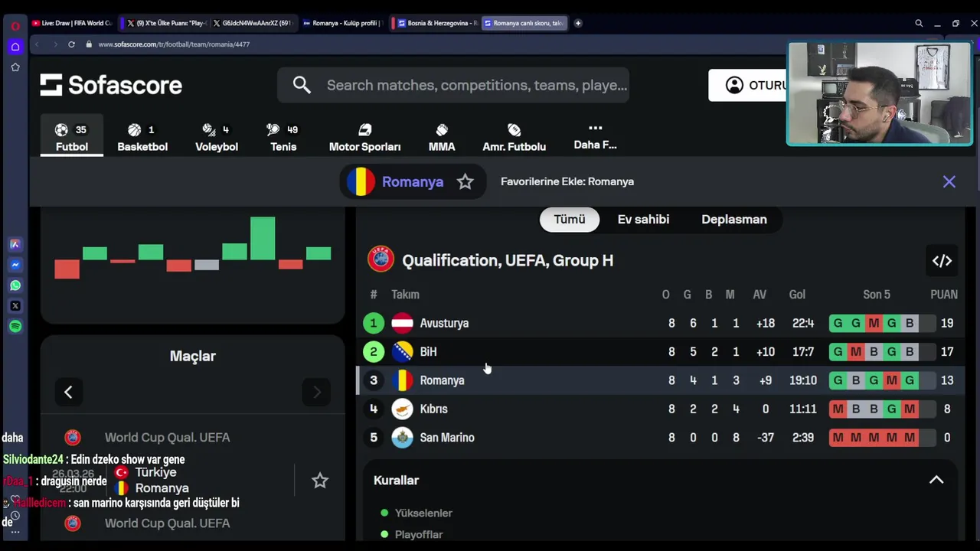The height and width of the screenshot is (551, 980).
Task: Focus the Search matches, competitions field
Action: pyautogui.click(x=453, y=85)
